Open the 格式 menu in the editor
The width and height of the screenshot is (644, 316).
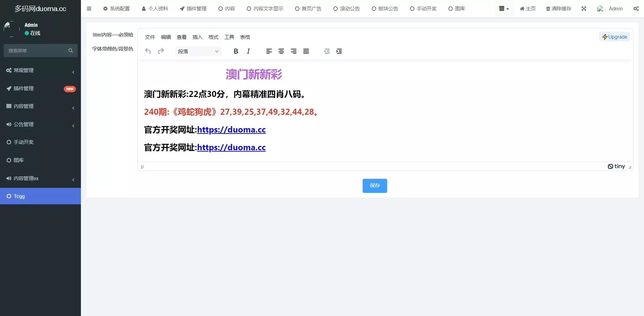coord(213,37)
